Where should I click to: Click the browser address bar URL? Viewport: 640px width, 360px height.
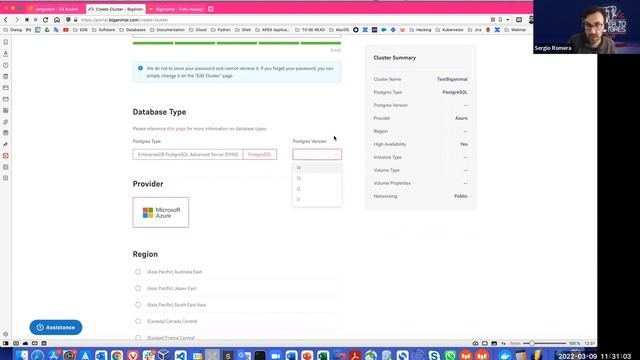[124, 20]
